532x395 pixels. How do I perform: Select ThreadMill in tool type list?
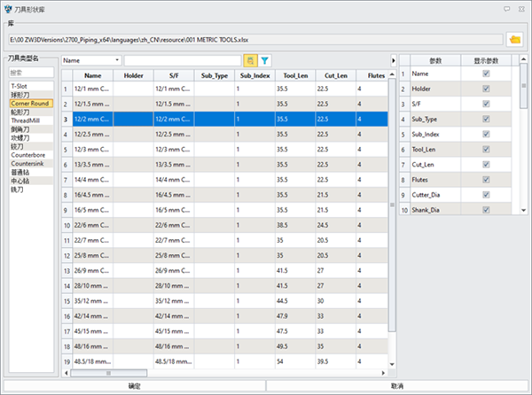(26, 120)
